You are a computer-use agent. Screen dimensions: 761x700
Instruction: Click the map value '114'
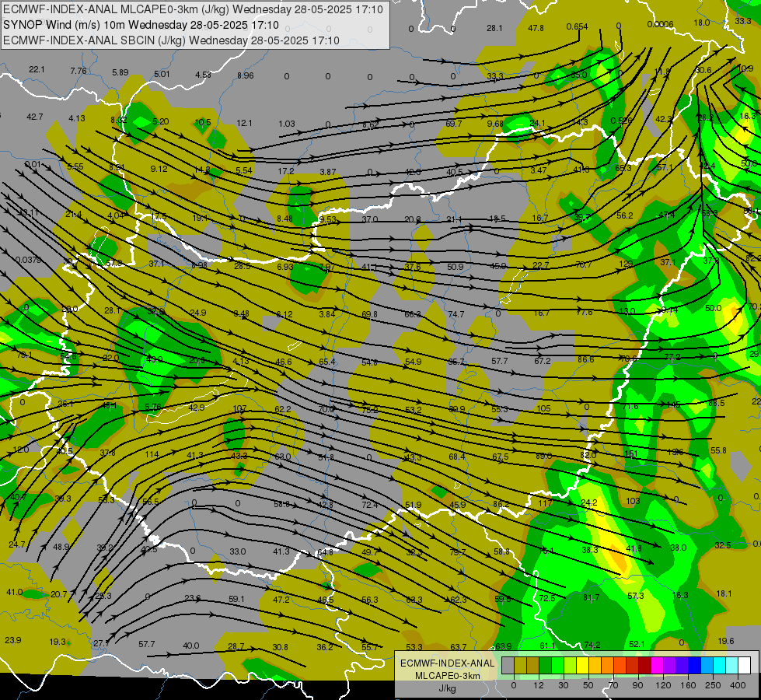(152, 455)
